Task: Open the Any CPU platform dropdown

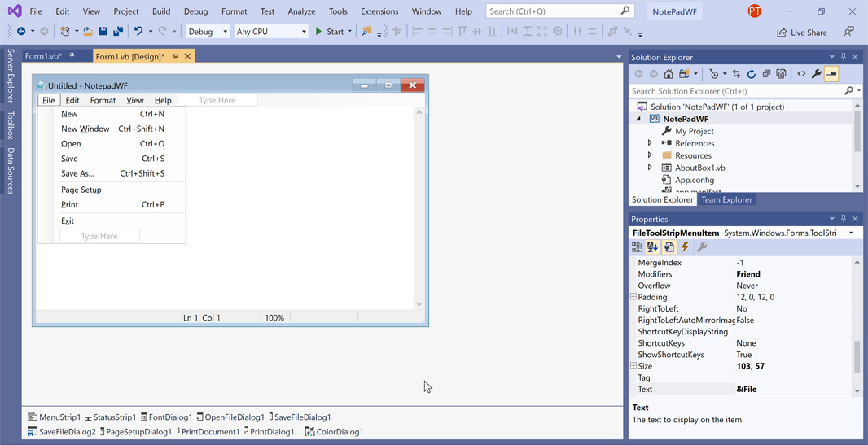Action: [x=270, y=32]
